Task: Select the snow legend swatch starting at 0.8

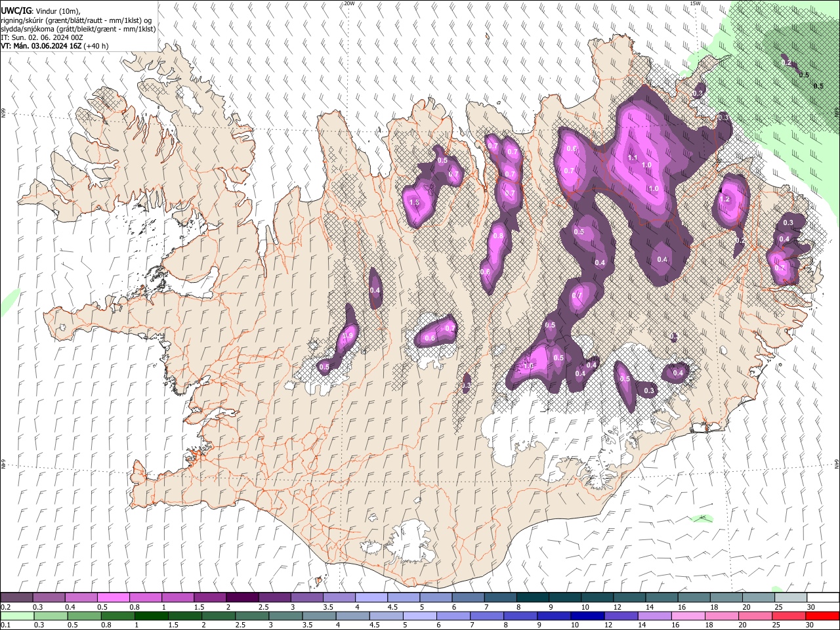Action: tap(145, 598)
